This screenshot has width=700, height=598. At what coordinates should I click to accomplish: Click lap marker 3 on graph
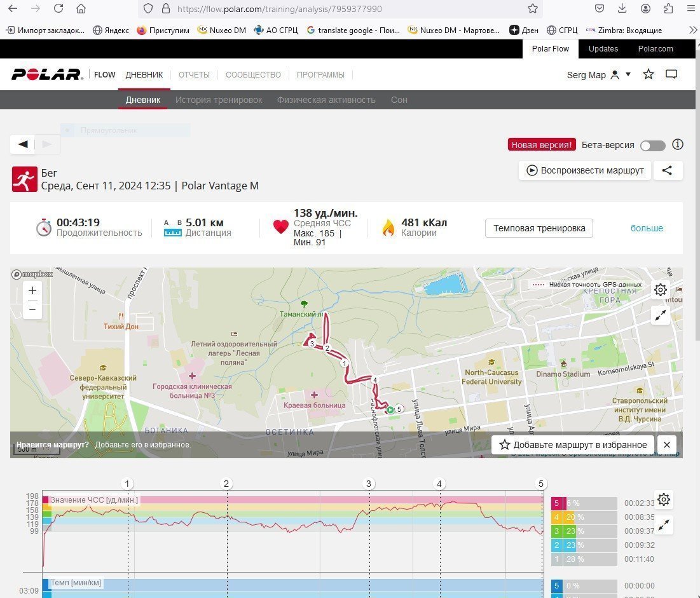(369, 484)
